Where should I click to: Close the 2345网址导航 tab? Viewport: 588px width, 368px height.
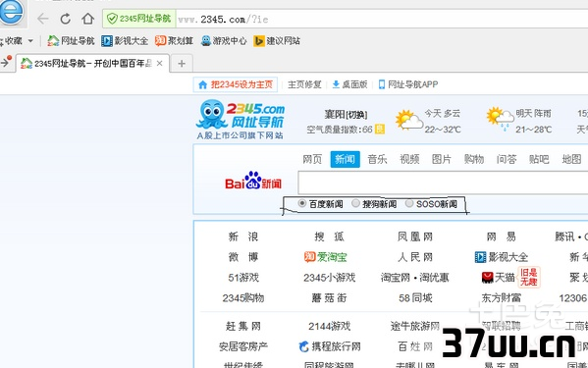[159, 64]
